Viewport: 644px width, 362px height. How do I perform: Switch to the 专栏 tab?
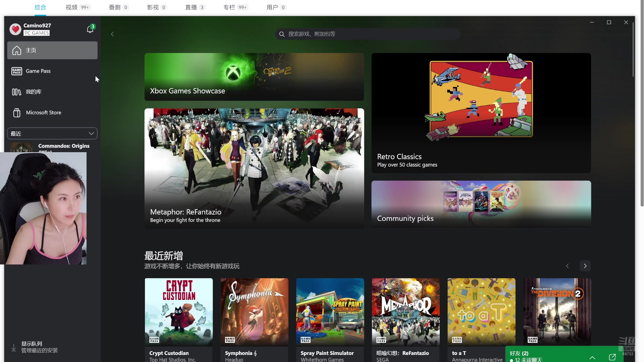click(x=236, y=7)
